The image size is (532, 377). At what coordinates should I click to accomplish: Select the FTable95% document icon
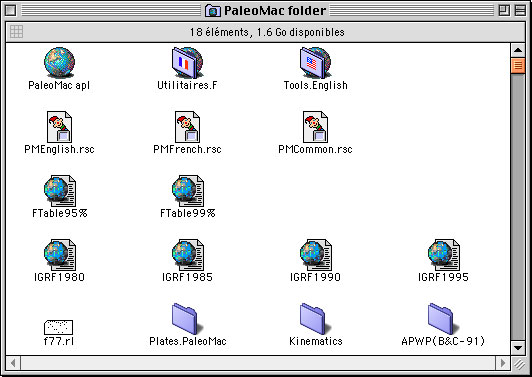(60, 191)
